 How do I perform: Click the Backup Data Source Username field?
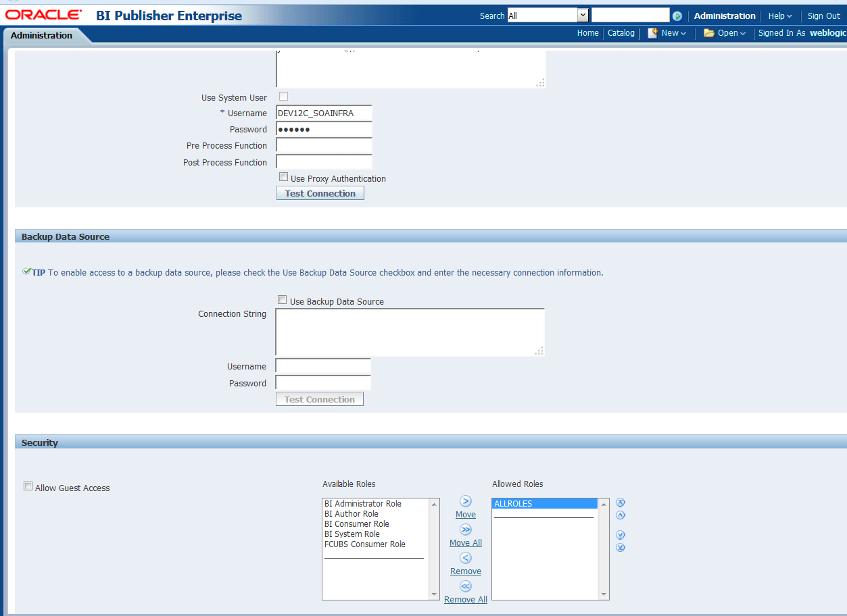(x=323, y=366)
